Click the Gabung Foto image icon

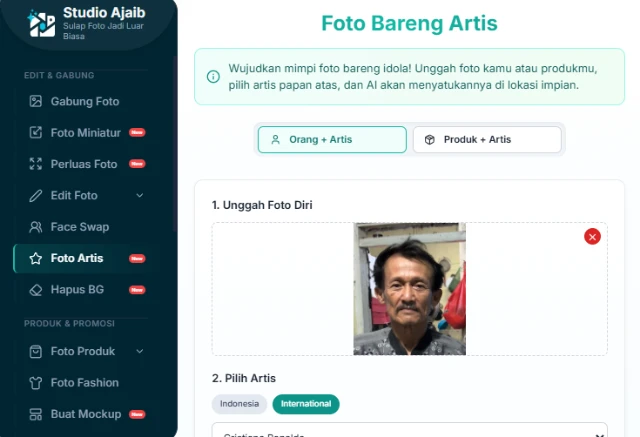[36, 101]
